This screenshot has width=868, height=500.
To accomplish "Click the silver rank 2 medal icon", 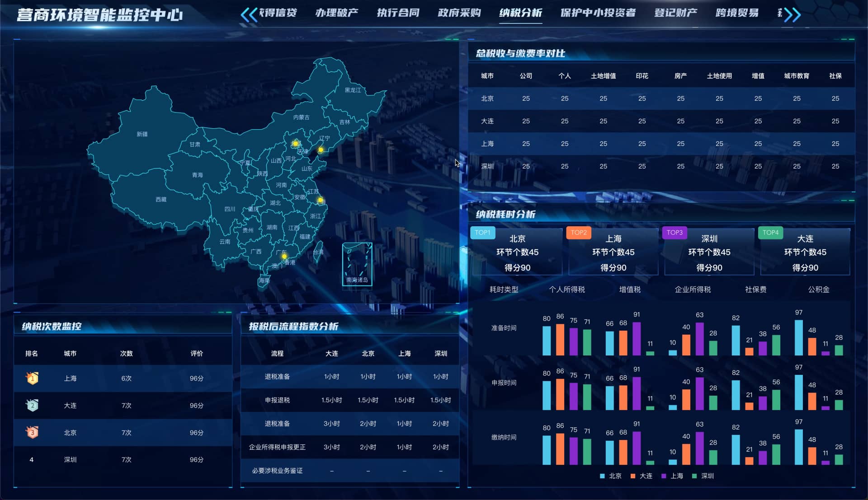I will tap(32, 405).
